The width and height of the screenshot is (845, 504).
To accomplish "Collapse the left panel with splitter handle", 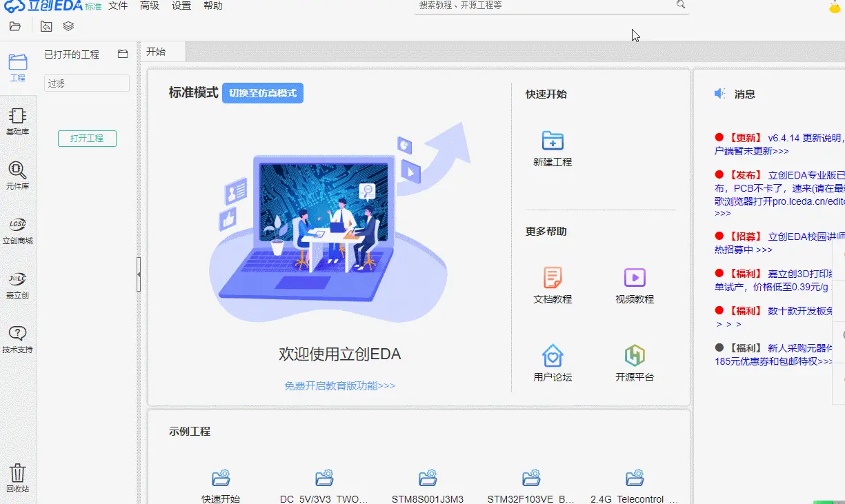I will [139, 274].
